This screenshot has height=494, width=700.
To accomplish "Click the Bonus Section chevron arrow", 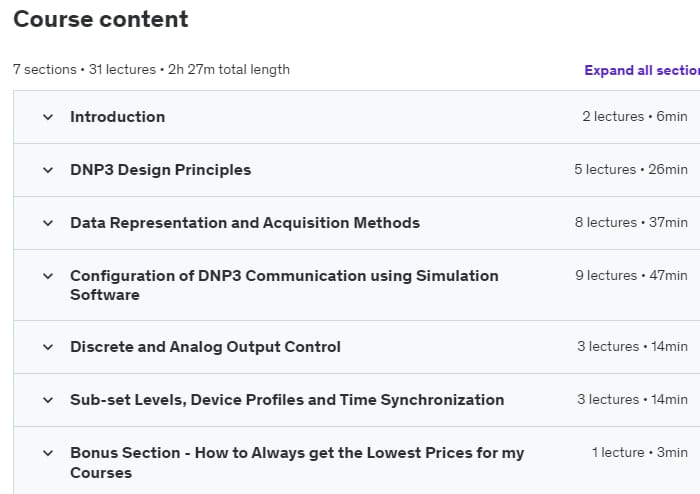I will click(48, 453).
